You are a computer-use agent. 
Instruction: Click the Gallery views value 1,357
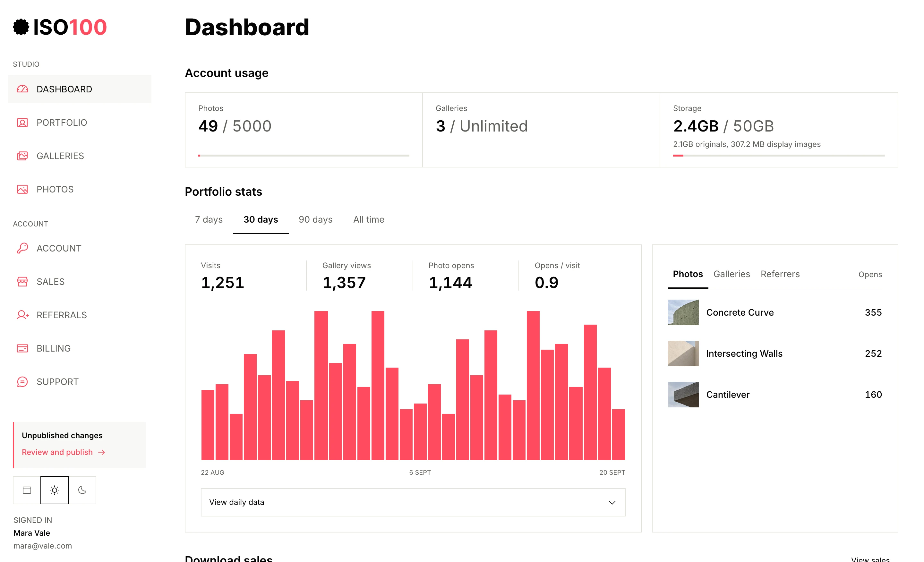[344, 282]
